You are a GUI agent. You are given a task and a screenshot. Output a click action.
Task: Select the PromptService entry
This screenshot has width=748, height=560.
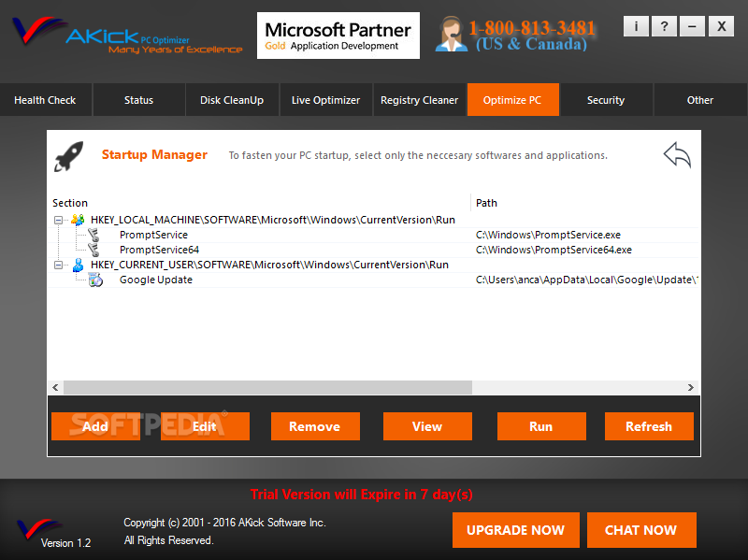153,235
